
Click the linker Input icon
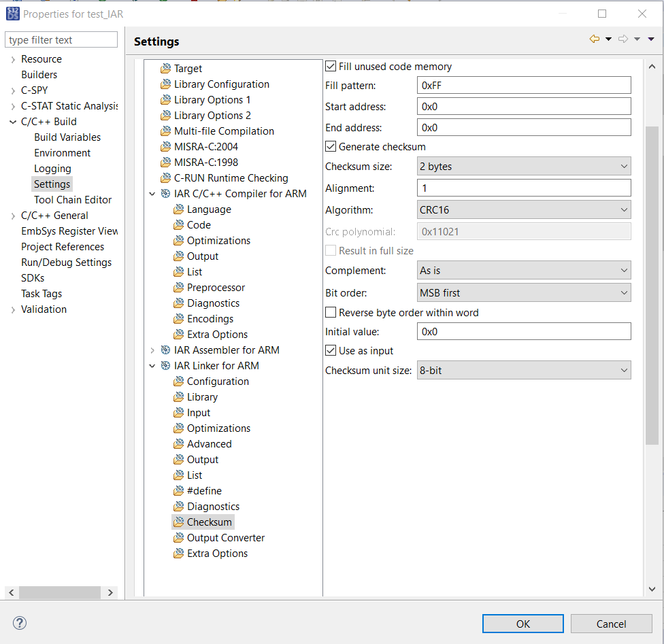pos(179,412)
